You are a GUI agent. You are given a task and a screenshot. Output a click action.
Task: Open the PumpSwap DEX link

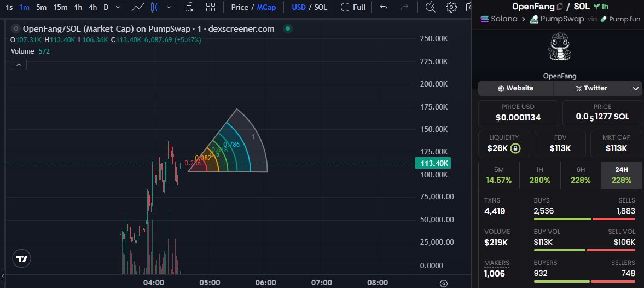point(557,19)
